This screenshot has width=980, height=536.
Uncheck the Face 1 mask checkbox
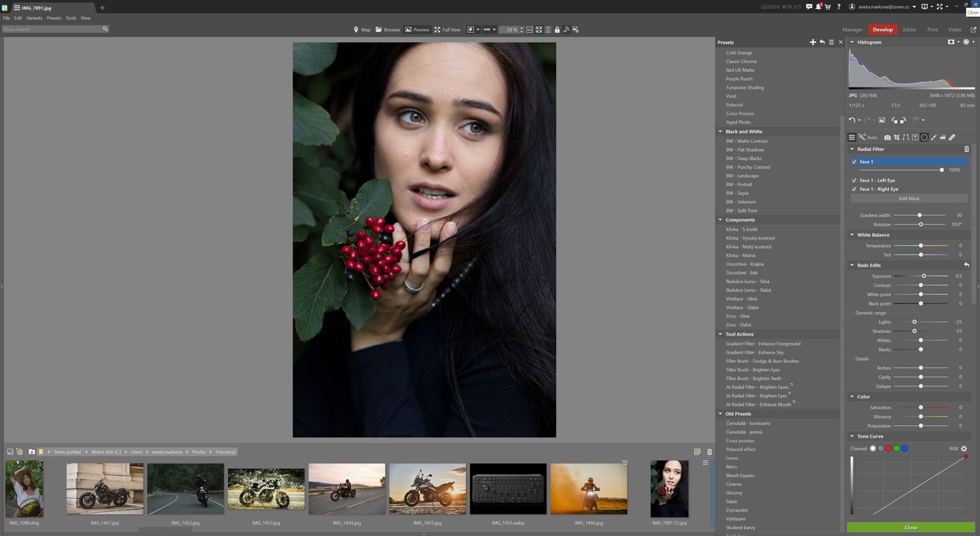tap(854, 161)
